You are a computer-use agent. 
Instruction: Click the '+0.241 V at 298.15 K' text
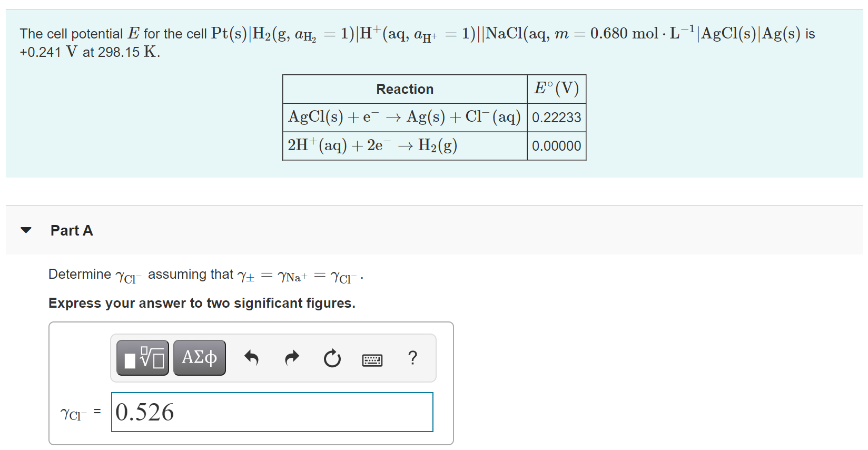point(90,52)
